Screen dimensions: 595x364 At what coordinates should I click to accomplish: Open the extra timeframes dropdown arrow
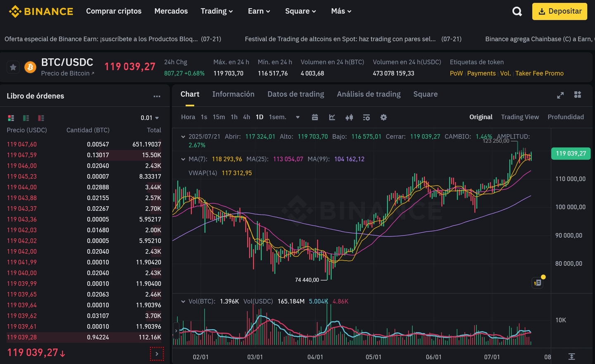297,117
